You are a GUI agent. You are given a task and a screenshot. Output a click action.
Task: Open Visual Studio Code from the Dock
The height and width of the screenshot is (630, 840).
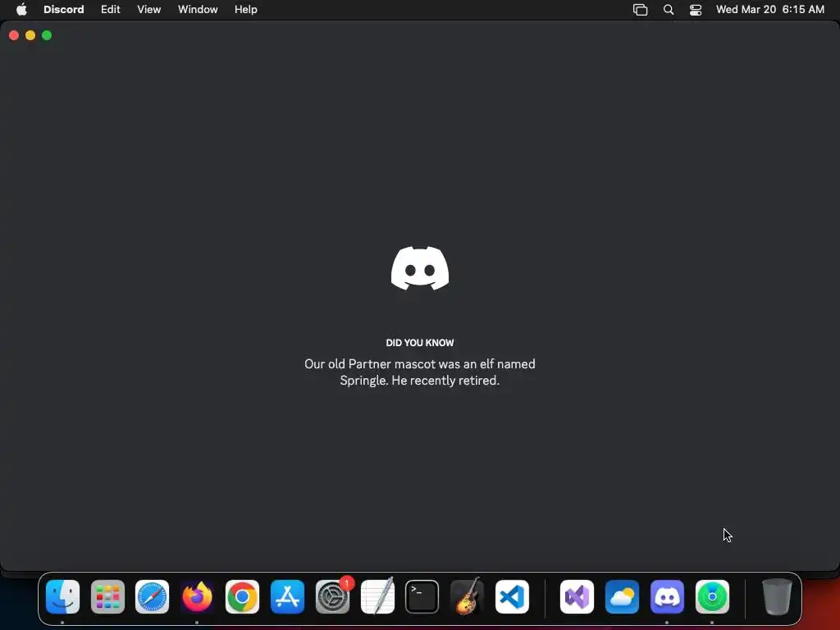(512, 597)
